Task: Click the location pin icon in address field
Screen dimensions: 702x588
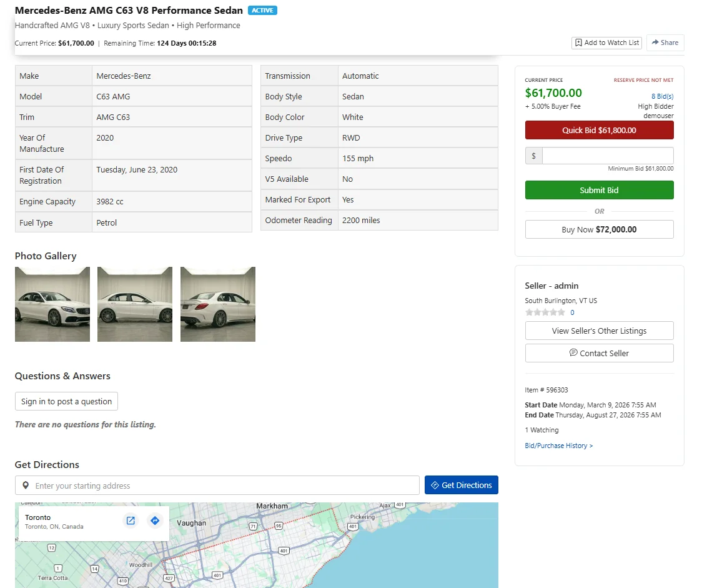Action: [x=26, y=486]
